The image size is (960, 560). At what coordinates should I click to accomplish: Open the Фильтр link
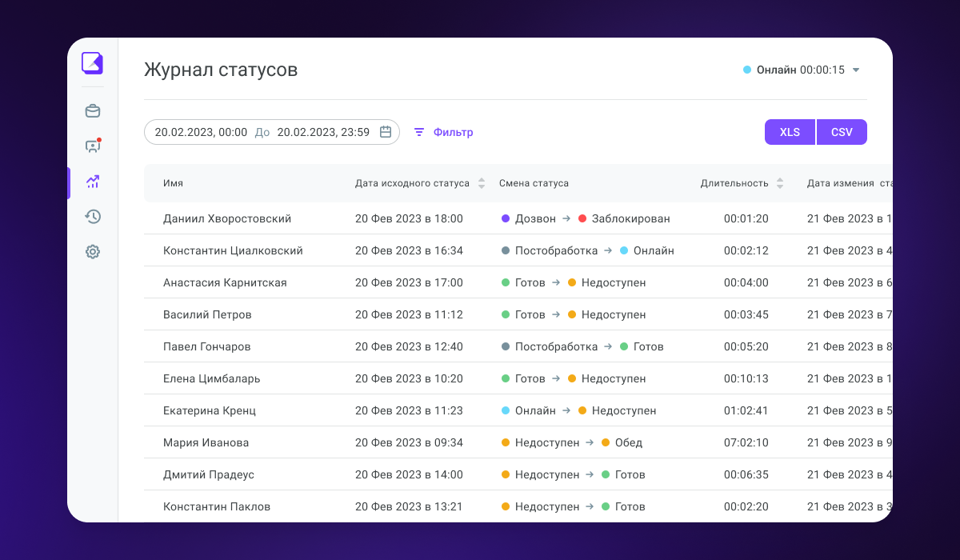coord(454,132)
